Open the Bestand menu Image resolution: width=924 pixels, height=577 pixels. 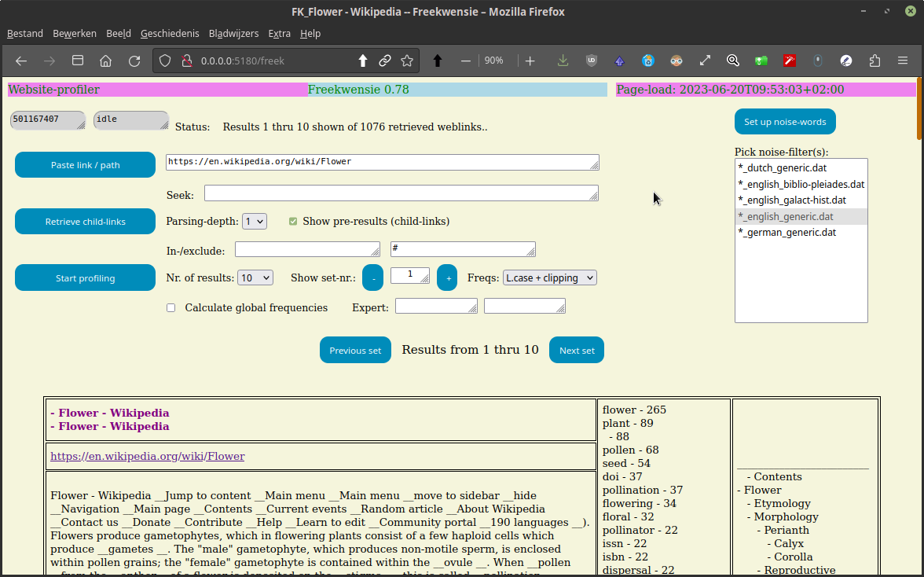pos(25,34)
